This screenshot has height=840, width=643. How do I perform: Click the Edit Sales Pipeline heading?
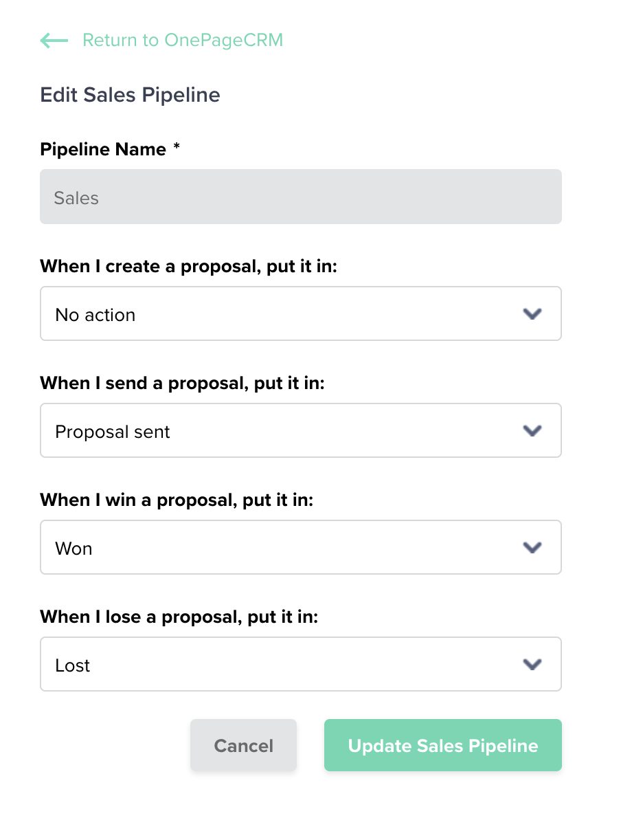tap(130, 95)
